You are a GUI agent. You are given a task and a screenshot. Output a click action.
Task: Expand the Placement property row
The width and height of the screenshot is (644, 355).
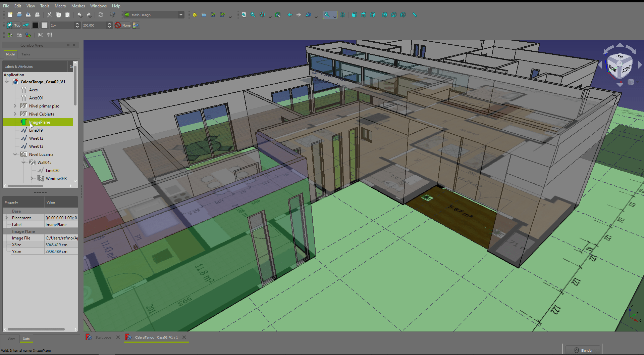click(7, 218)
